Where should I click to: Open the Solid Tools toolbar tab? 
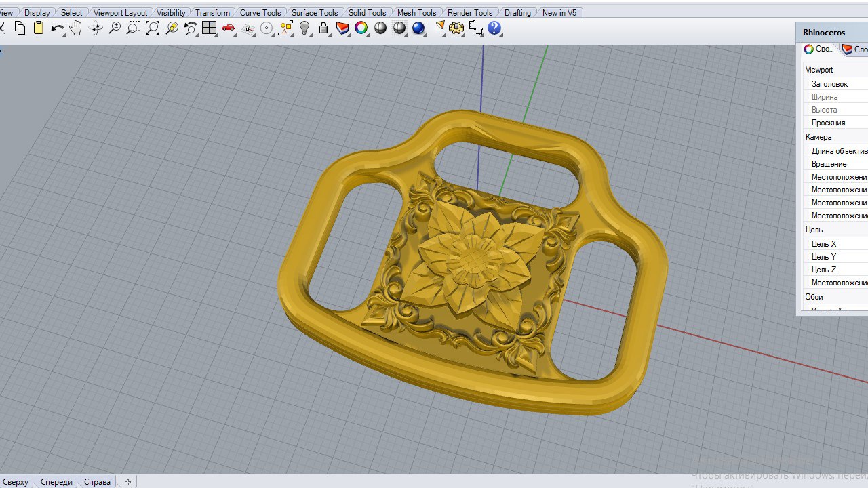[x=367, y=13]
